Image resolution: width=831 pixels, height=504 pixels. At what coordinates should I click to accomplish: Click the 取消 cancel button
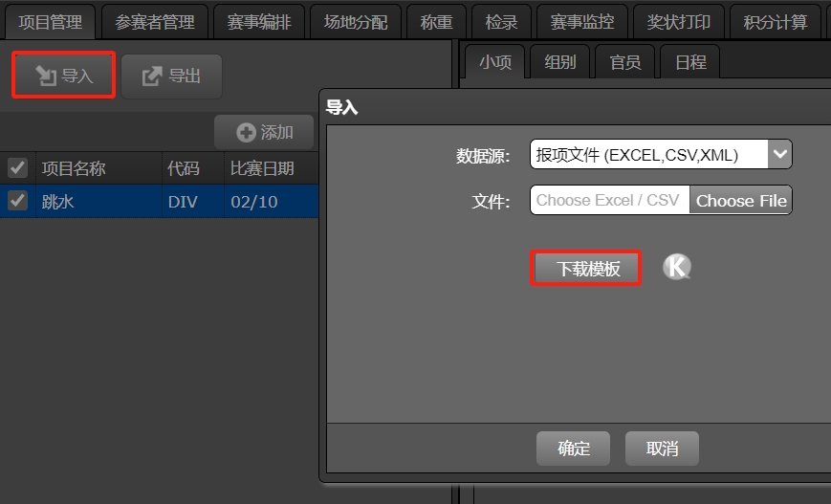(x=662, y=449)
